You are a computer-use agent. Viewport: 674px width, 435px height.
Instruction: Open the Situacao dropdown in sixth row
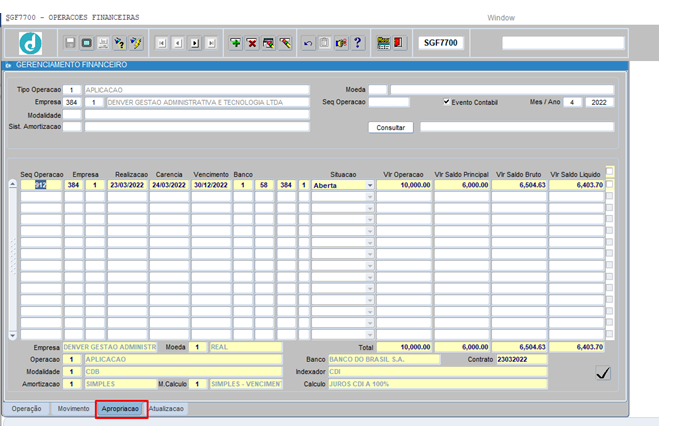[370, 243]
